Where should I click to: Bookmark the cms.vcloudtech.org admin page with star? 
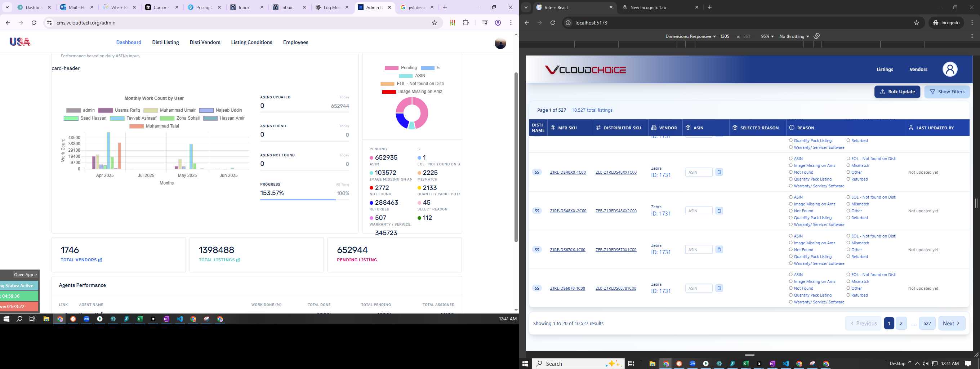point(435,23)
